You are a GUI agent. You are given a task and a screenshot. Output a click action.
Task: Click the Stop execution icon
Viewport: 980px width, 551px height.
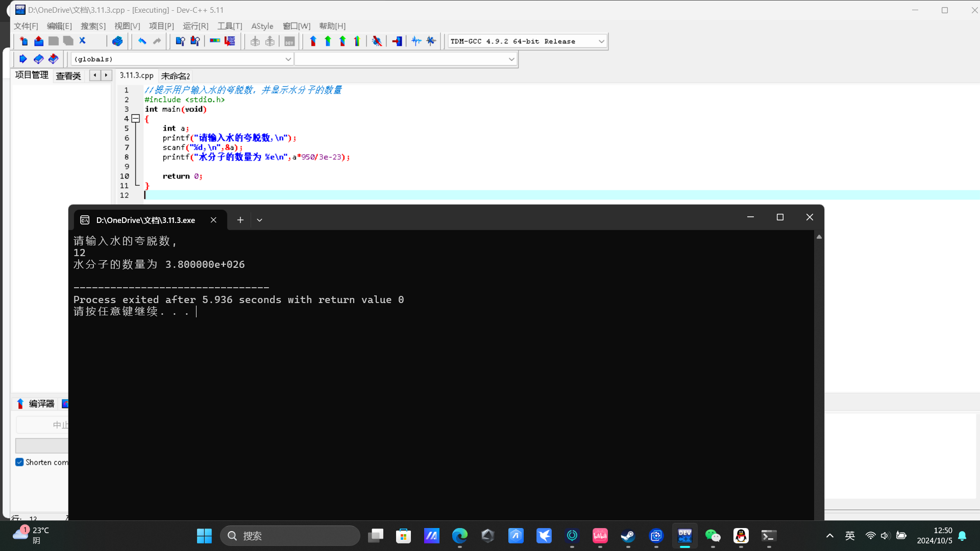(x=397, y=41)
